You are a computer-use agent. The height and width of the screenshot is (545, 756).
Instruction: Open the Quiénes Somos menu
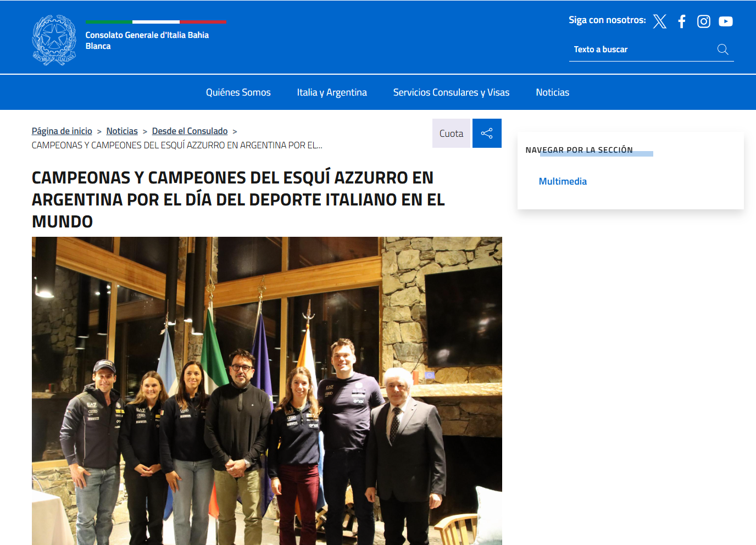[238, 92]
